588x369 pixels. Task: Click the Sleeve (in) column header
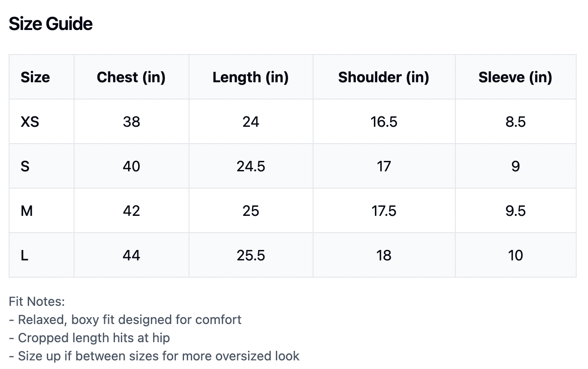[x=515, y=77]
